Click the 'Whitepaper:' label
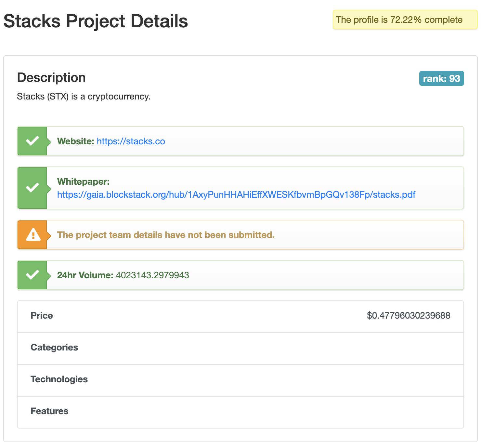Screen dimensions: 481x448 (x=84, y=181)
